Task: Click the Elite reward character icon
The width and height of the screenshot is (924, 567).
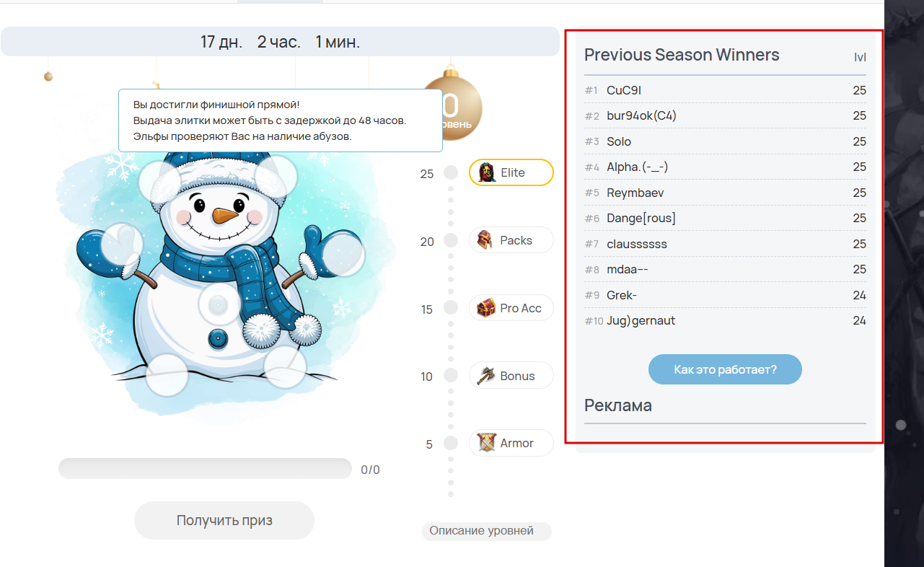Action: pos(488,172)
